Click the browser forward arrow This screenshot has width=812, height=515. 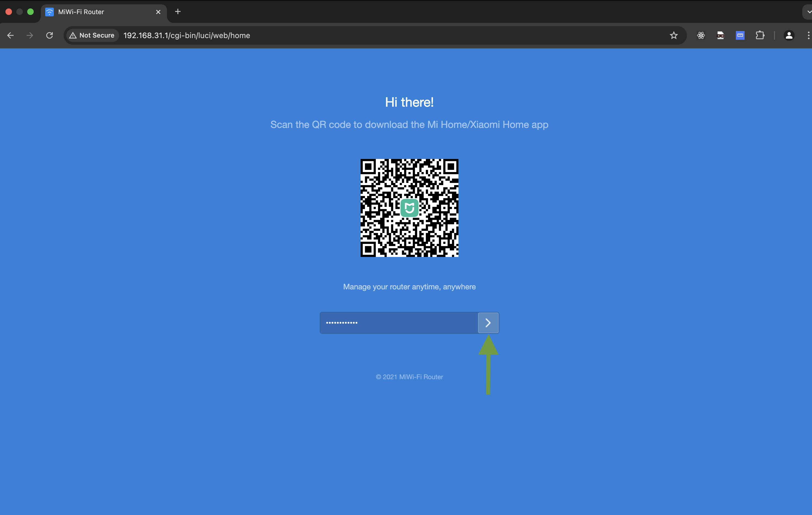30,35
